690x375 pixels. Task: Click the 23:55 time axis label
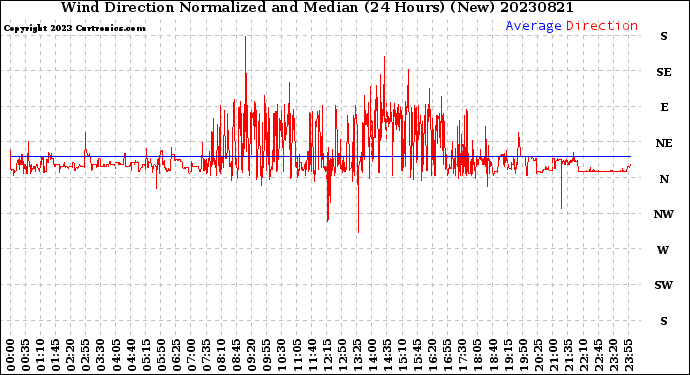click(x=629, y=355)
